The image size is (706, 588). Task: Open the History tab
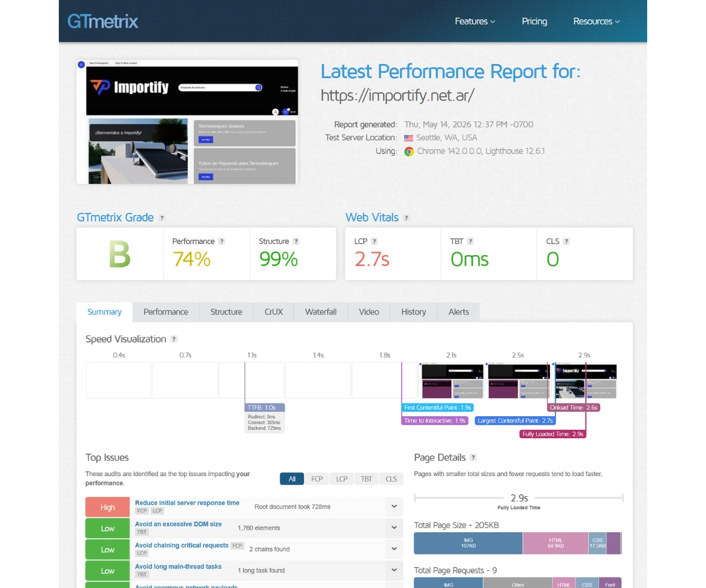414,312
